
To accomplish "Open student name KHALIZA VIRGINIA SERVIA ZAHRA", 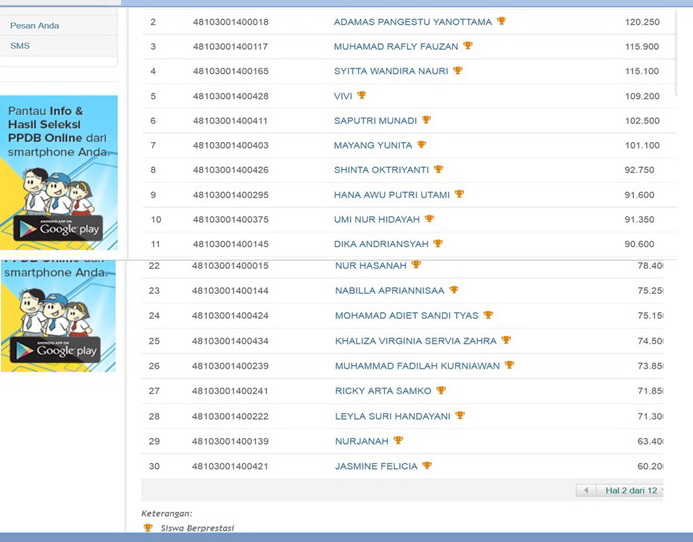I will pyautogui.click(x=416, y=341).
